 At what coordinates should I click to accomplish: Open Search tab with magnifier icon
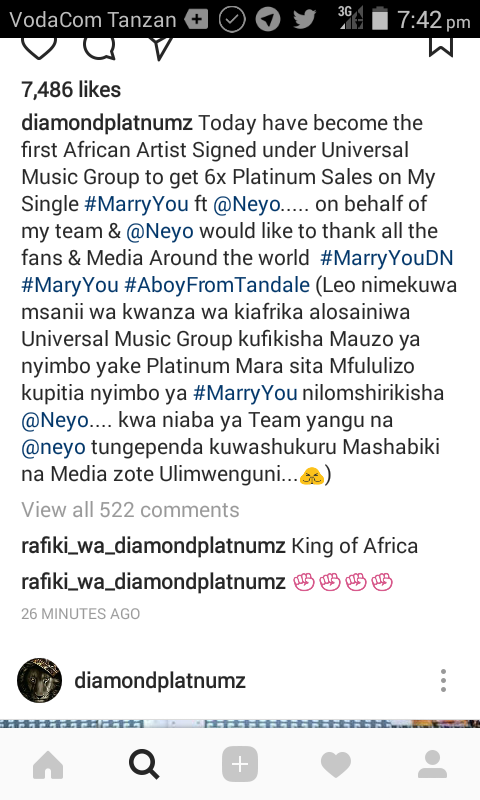point(144,765)
